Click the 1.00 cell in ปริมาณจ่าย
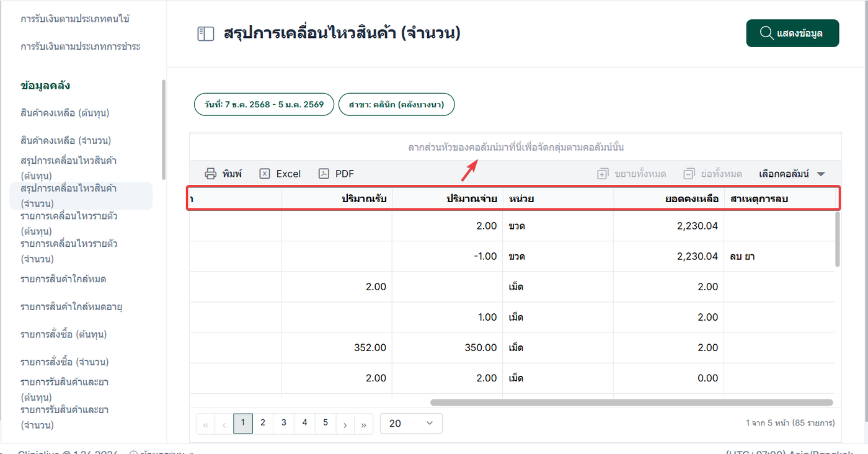 448,318
